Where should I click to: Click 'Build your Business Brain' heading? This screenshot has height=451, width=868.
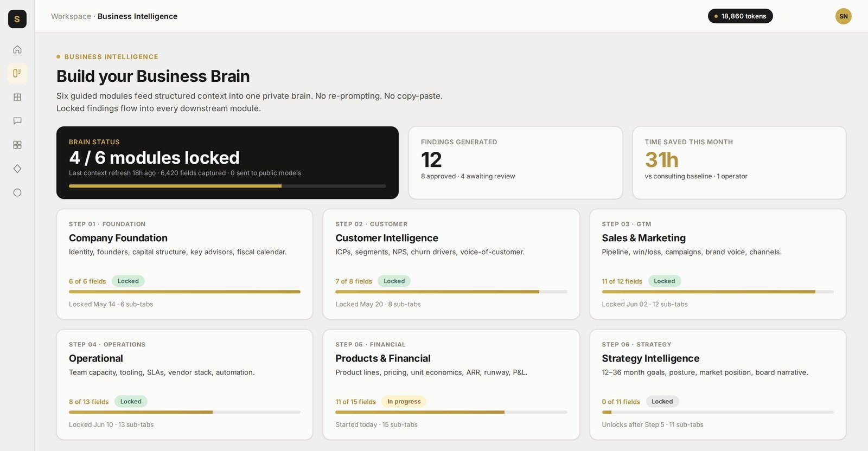(x=153, y=76)
